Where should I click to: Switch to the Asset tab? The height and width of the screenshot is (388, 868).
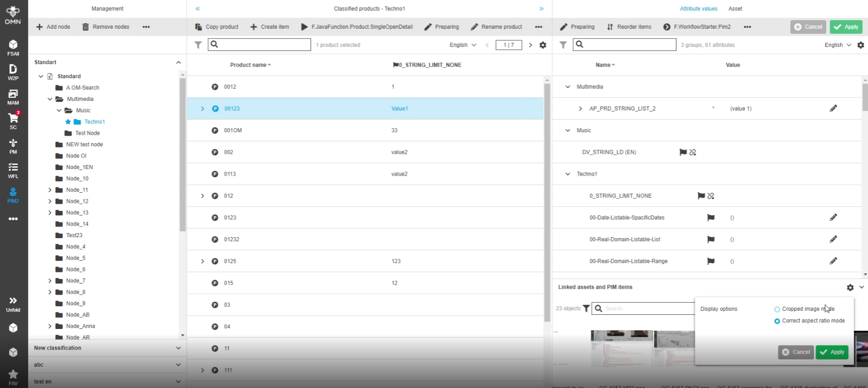[x=735, y=9]
